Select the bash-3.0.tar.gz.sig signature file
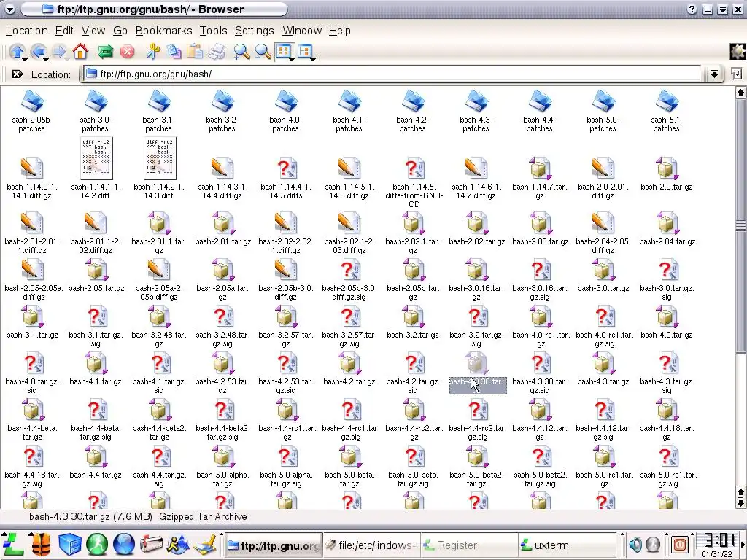Viewport: 747px width, 560px height. [666, 280]
